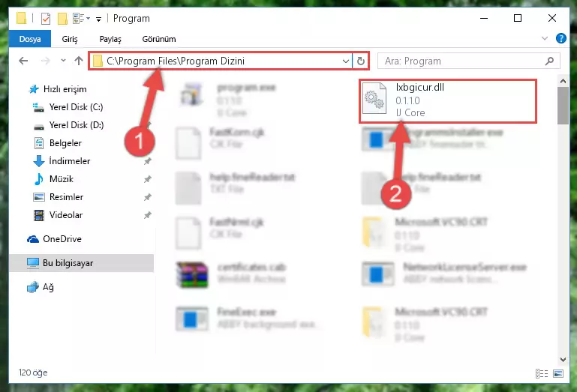Select the lxbgicur.dll file

448,100
